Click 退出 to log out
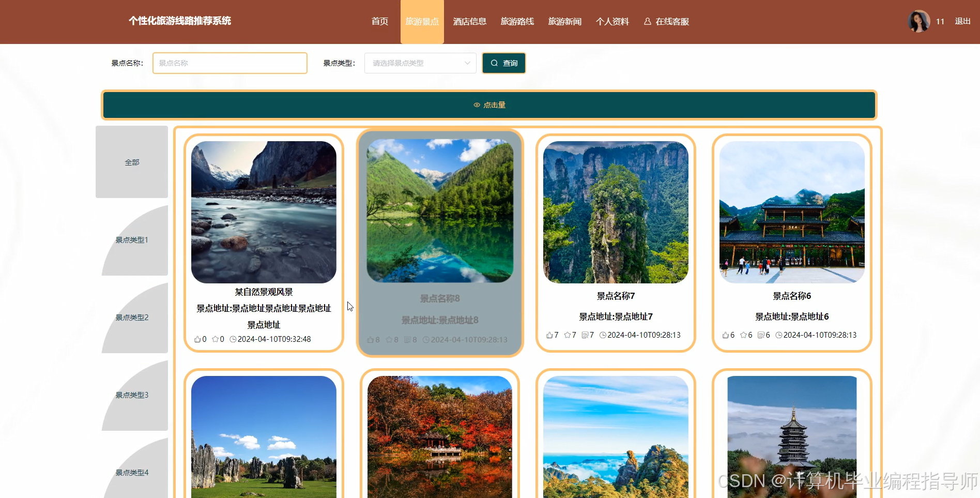The height and width of the screenshot is (498, 980). click(962, 21)
